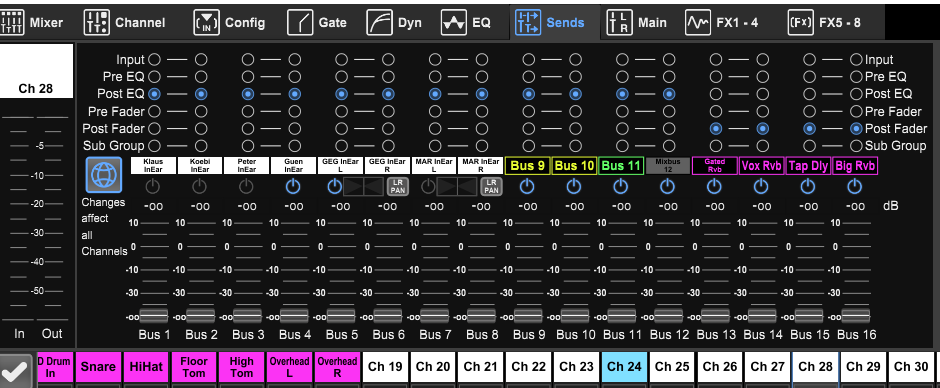The width and height of the screenshot is (940, 388).
Task: Switch off the Bus 9 send power icon
Action: pos(527,187)
